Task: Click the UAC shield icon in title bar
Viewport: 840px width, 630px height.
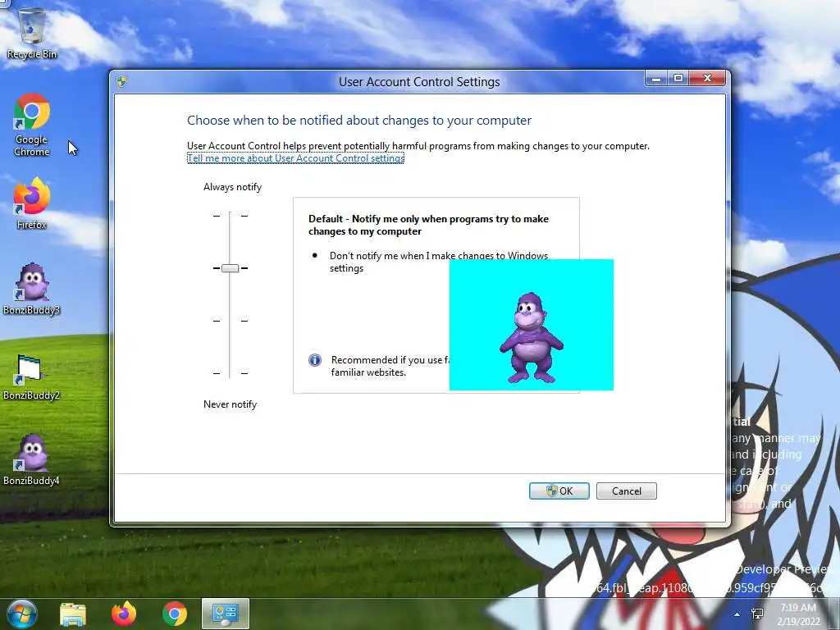Action: [121, 81]
